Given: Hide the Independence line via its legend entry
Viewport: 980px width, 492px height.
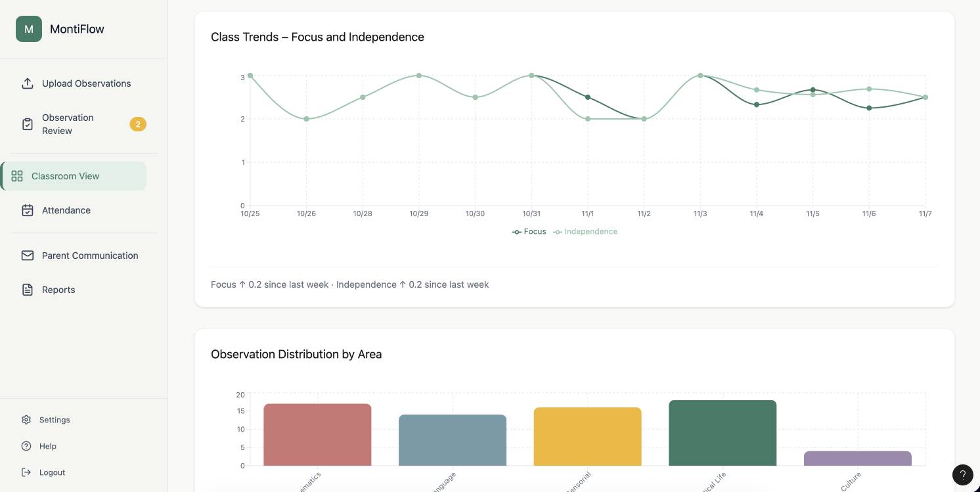Looking at the screenshot, I should pyautogui.click(x=585, y=231).
